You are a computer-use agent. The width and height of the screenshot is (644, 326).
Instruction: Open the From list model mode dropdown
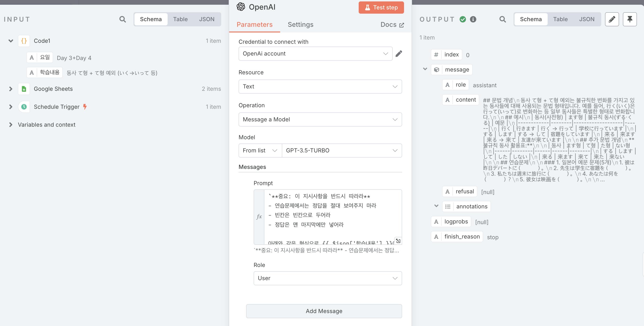tap(260, 151)
